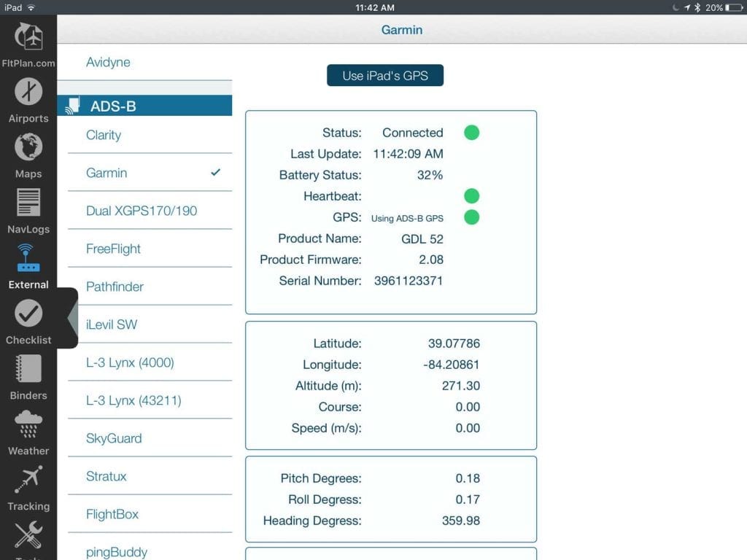Click the Garmin page title
Screen dimensions: 747x560
tap(402, 30)
